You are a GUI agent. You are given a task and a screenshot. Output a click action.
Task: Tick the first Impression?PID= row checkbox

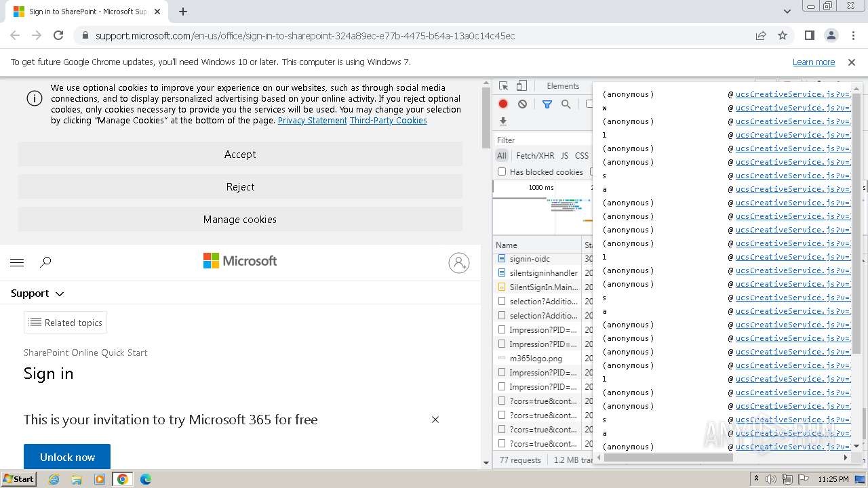click(502, 329)
